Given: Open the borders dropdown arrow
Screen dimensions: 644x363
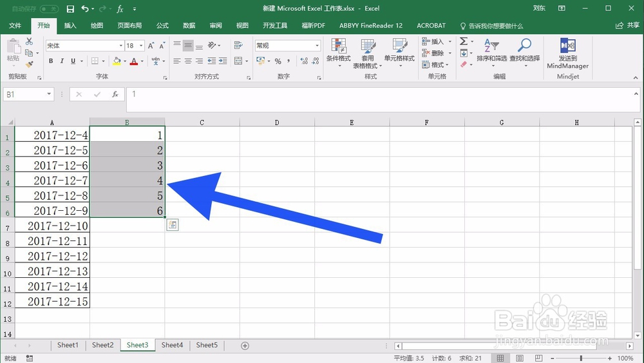Looking at the screenshot, I should point(103,61).
